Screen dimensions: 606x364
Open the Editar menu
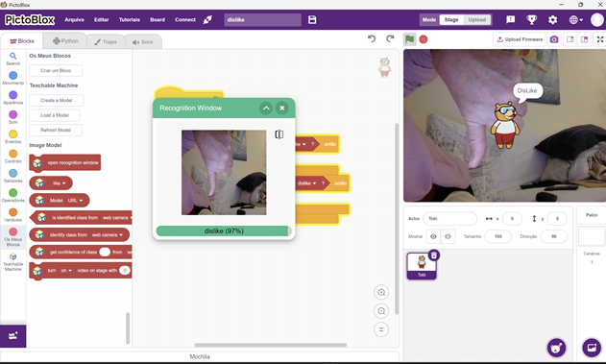(x=101, y=20)
